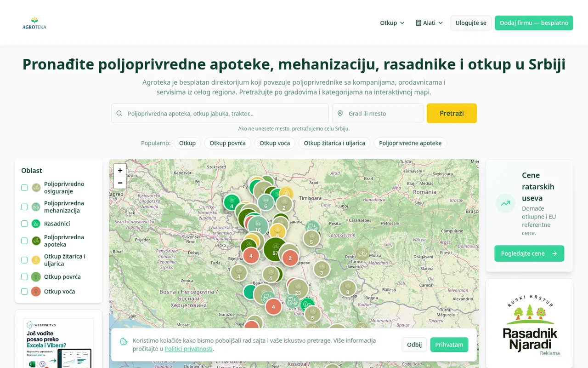Tick the Rasadnici checkbox
The width and height of the screenshot is (588, 368).
point(24,224)
